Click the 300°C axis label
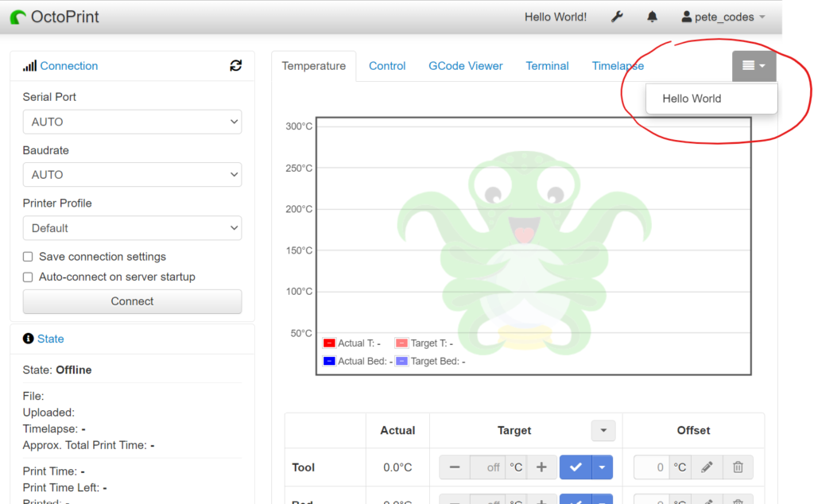Viewport: 814px width, 504px height. point(299,126)
